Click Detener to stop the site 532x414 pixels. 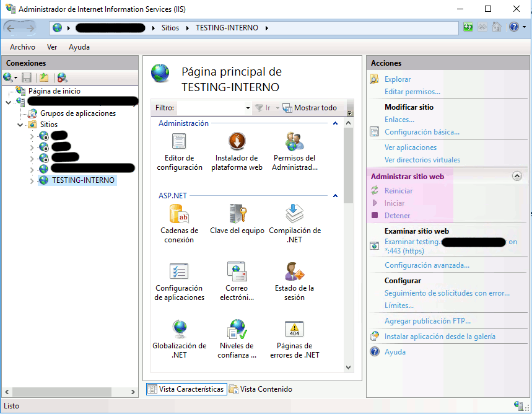click(397, 216)
